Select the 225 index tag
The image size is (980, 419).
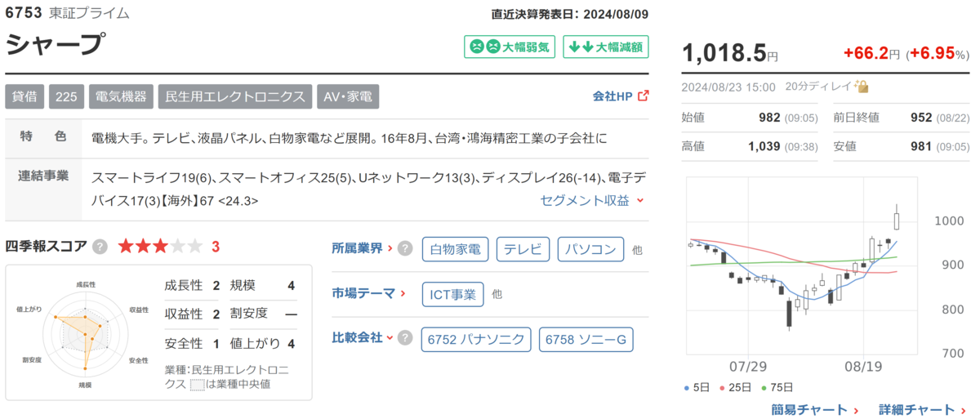(x=65, y=96)
